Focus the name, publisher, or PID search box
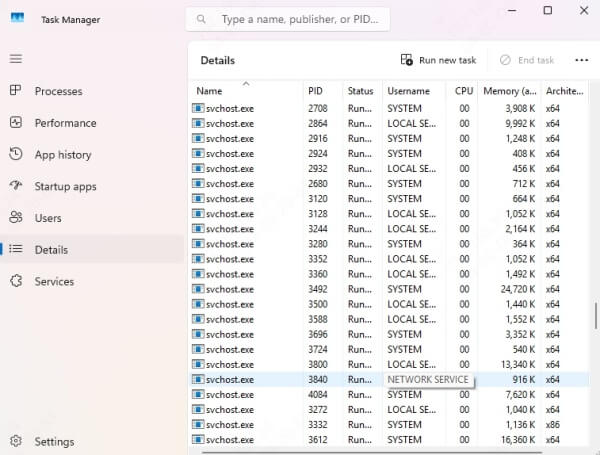600x455 pixels. pyautogui.click(x=288, y=19)
